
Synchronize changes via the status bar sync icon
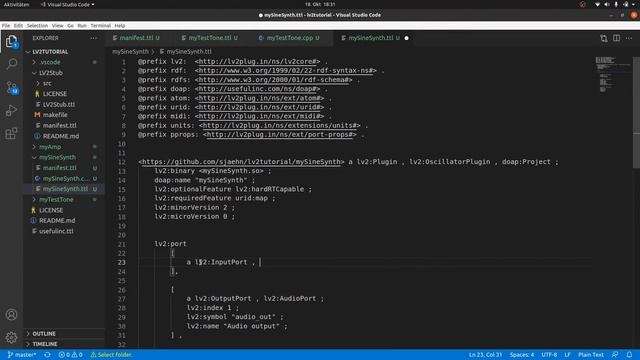47,355
